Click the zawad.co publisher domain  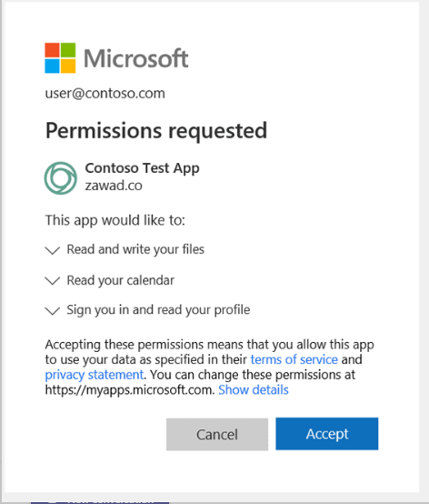click(114, 186)
